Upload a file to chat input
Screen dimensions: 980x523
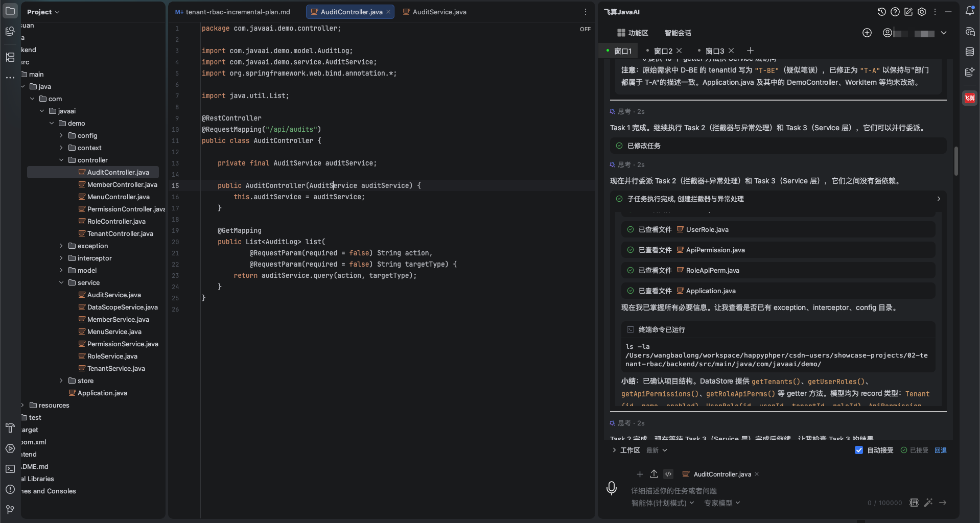pos(654,474)
